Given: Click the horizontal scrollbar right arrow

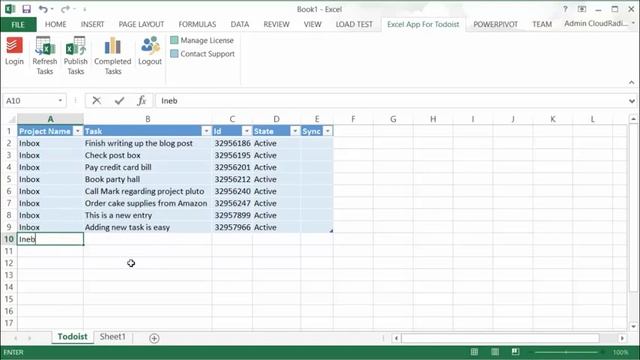Looking at the screenshot, I should pyautogui.click(x=622, y=338).
